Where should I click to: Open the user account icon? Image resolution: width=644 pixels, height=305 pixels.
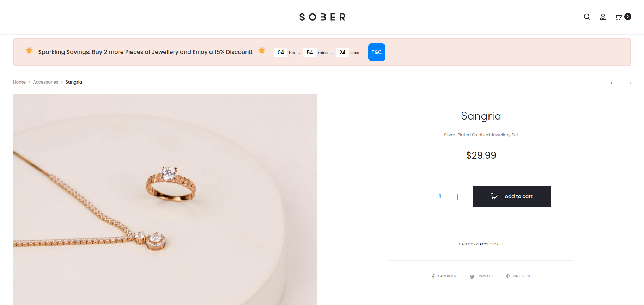pos(603,17)
